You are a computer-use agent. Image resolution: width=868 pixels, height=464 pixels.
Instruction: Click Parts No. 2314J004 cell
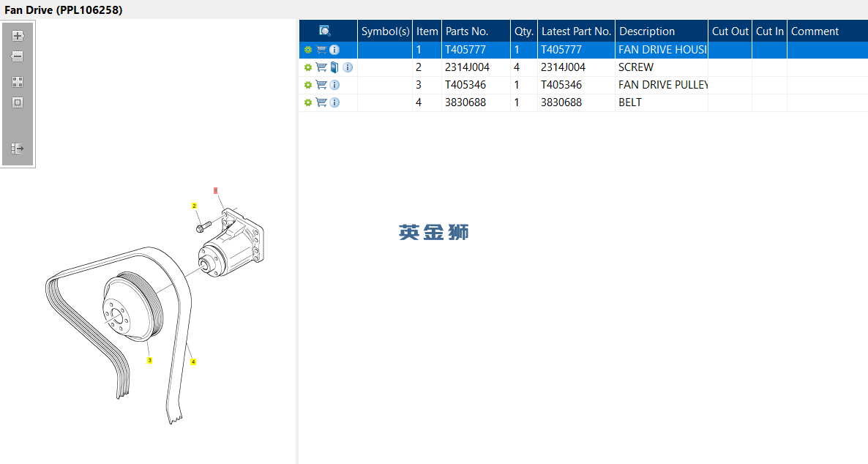[x=476, y=67]
